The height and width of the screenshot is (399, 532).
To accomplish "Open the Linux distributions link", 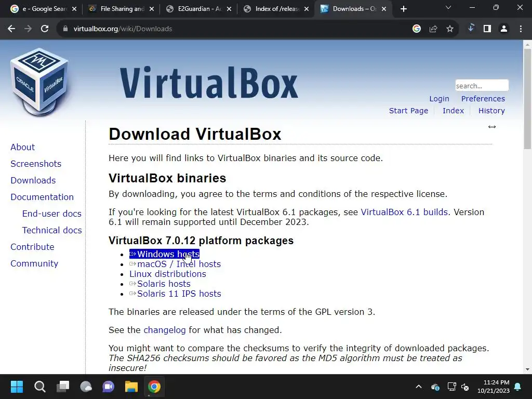I will point(168,274).
